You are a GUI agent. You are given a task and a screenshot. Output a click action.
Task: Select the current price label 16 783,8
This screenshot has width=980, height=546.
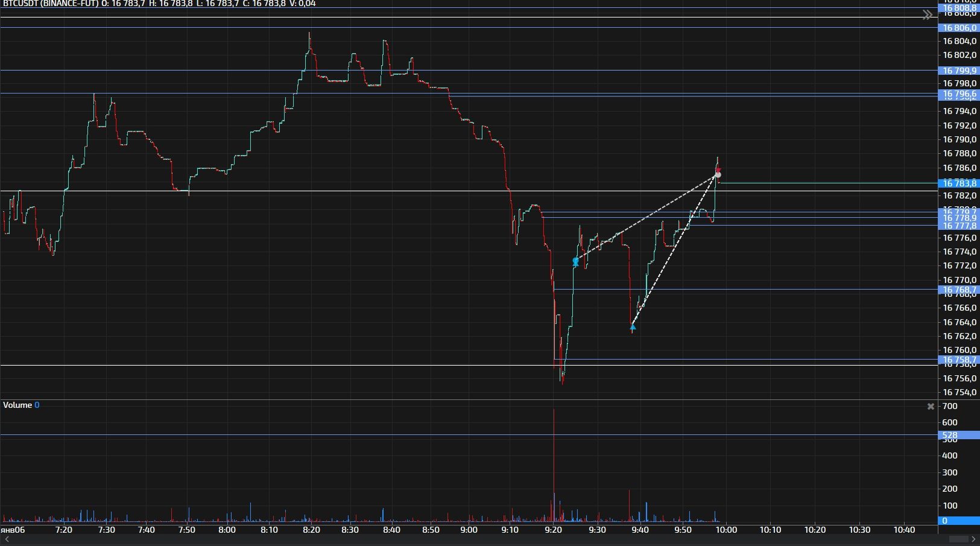[959, 183]
